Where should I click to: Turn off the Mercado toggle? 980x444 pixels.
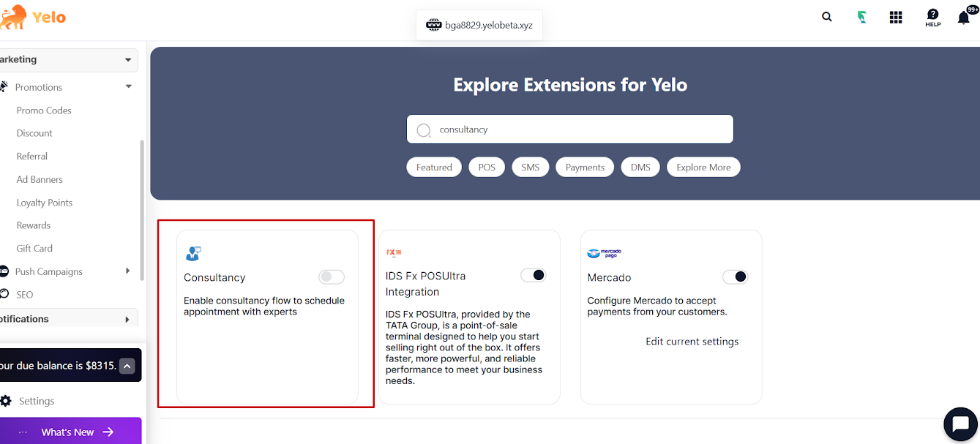[736, 276]
